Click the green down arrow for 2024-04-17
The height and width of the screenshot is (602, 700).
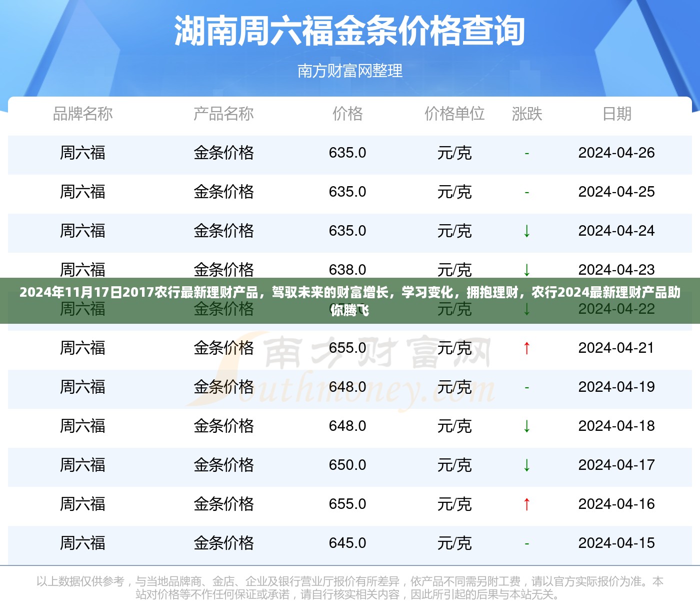pos(526,465)
